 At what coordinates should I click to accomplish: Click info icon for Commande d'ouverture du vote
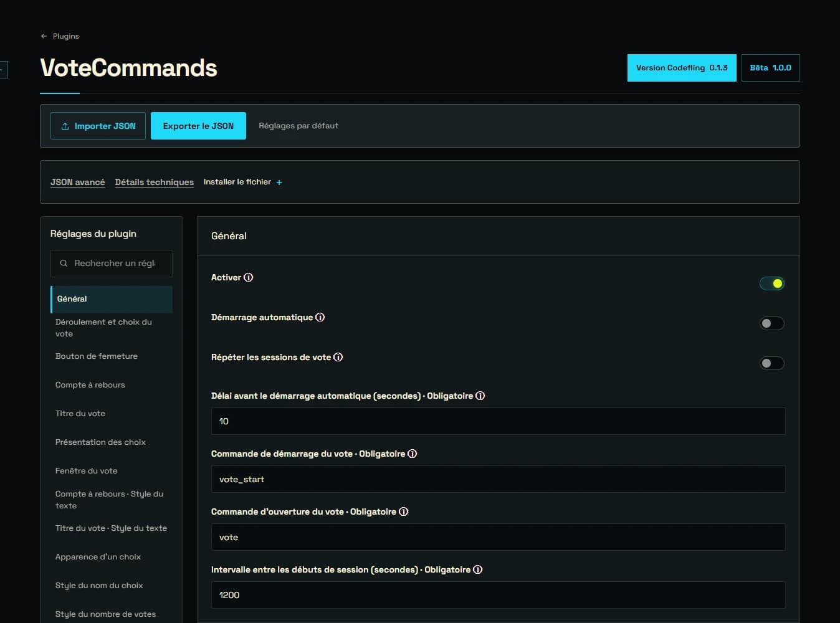tap(404, 511)
